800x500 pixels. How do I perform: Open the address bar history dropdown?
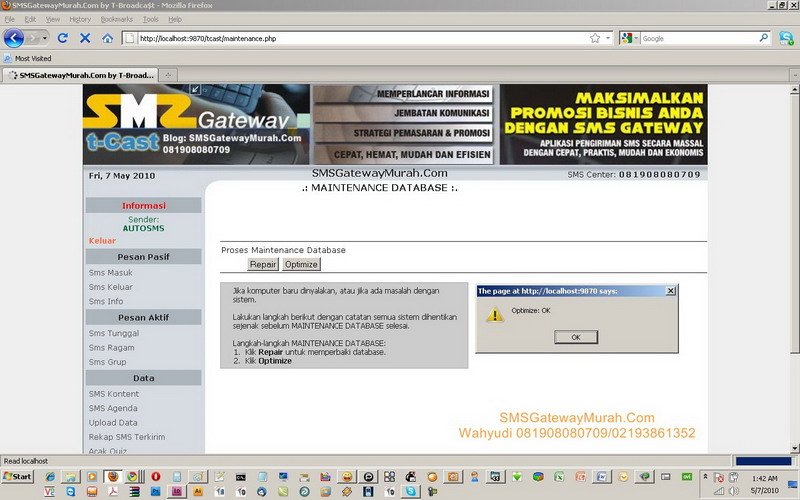point(608,38)
